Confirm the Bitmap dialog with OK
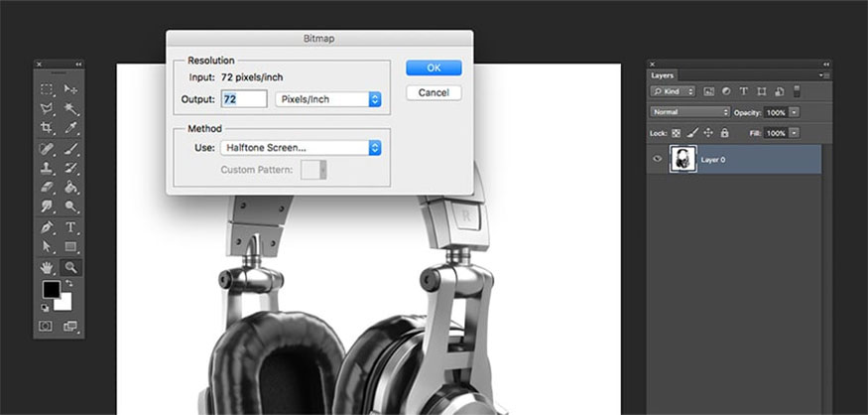The image size is (868, 415). click(x=434, y=68)
